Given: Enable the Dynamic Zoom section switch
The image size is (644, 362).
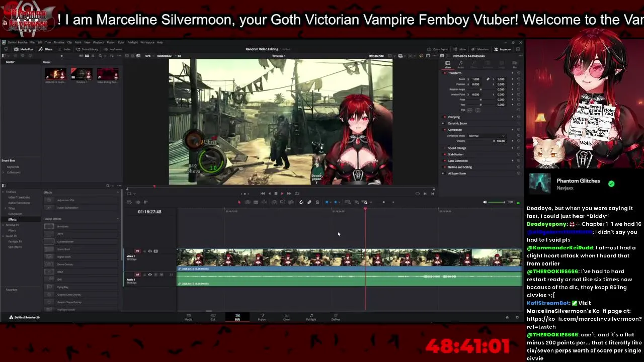Looking at the screenshot, I should tap(445, 123).
